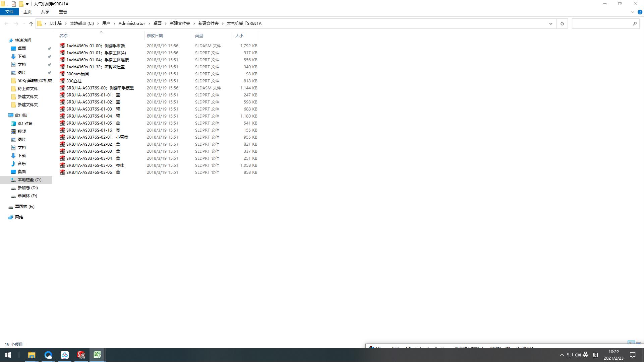
Task: Click the Windows Start button
Action: click(8, 355)
